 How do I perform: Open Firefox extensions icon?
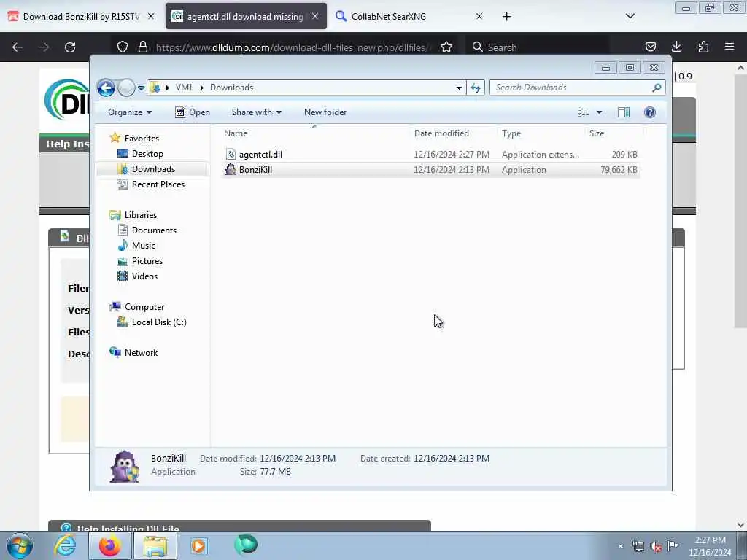(x=703, y=47)
